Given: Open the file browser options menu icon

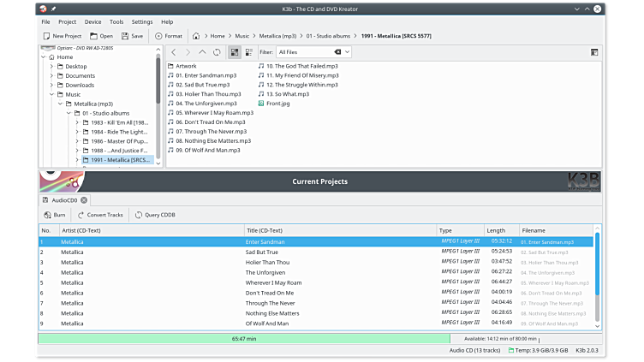Looking at the screenshot, I should [594, 52].
